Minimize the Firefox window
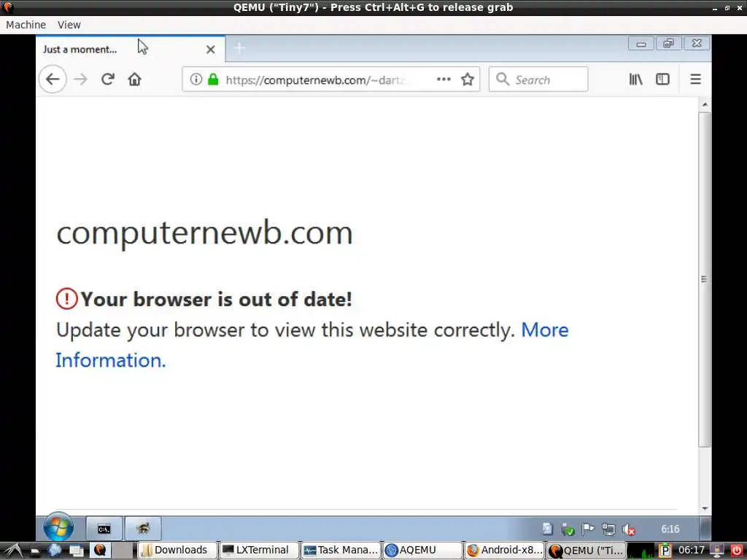747x560 pixels. 640,44
